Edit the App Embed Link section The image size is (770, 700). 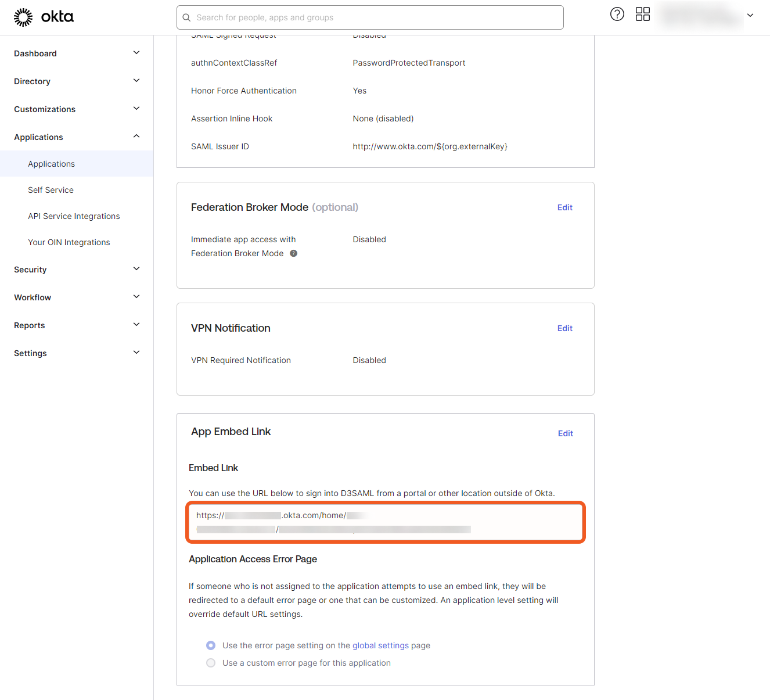[565, 433]
